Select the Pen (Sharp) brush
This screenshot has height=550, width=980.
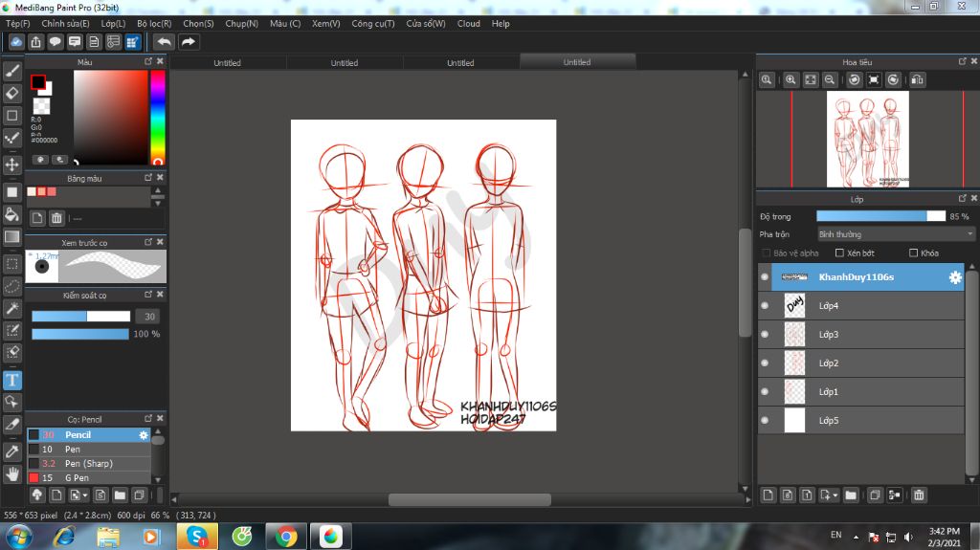pos(89,464)
